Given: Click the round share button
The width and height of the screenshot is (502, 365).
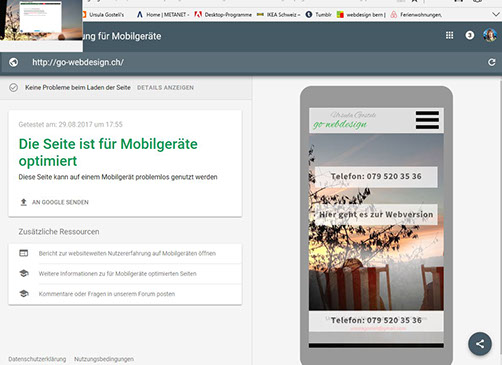Looking at the screenshot, I should click(480, 344).
